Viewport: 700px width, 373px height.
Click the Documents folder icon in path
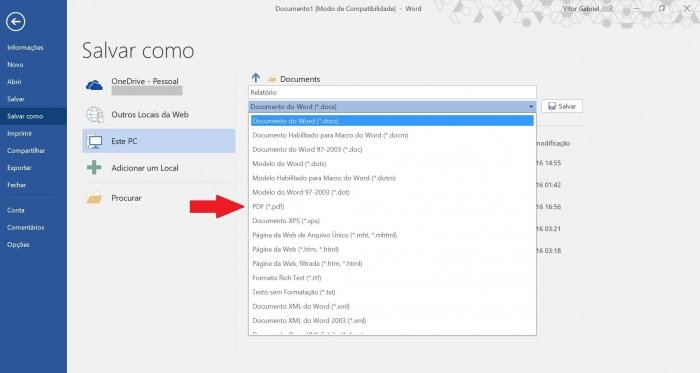[272, 79]
